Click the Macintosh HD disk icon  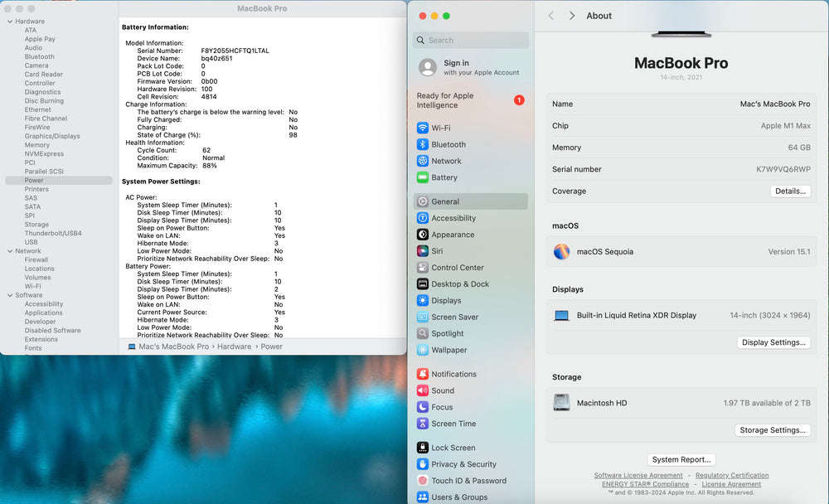point(562,403)
